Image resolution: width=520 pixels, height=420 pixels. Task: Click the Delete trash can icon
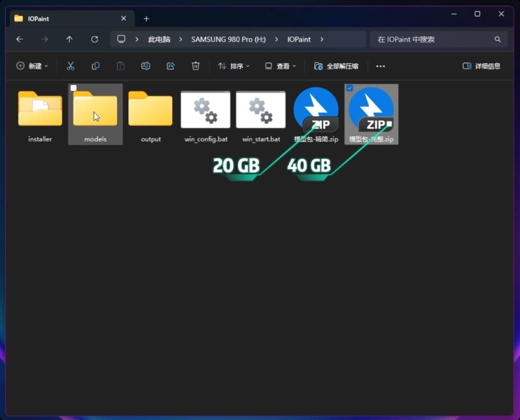coord(195,66)
